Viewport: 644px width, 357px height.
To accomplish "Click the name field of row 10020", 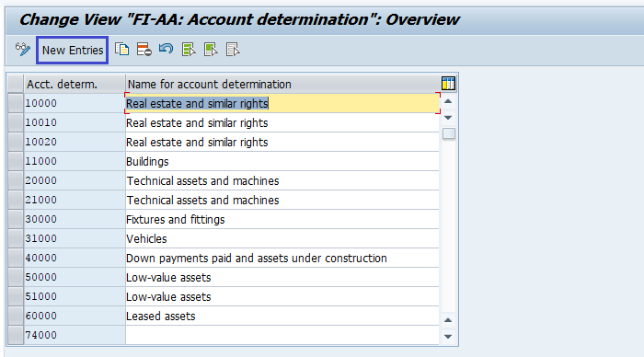I will pos(282,142).
